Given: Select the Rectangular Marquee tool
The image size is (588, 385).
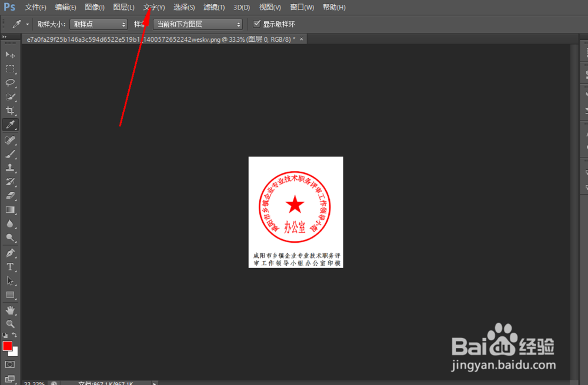Looking at the screenshot, I should click(10, 69).
